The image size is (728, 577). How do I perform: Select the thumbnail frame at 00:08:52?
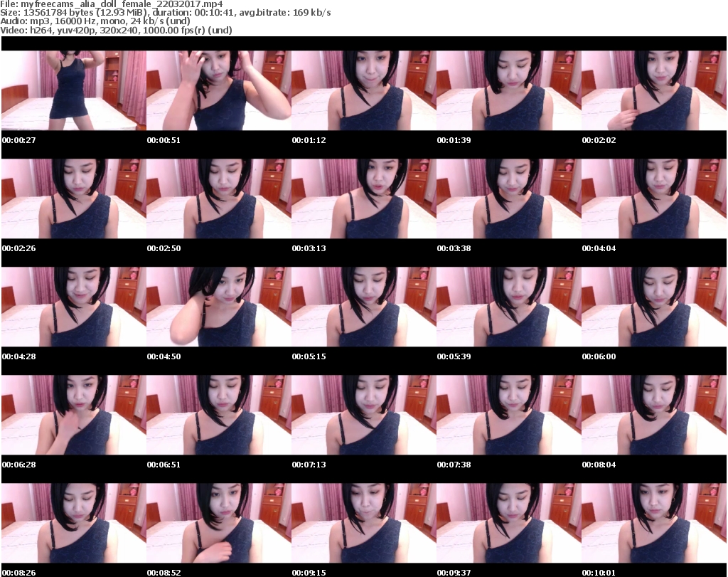tap(219, 524)
